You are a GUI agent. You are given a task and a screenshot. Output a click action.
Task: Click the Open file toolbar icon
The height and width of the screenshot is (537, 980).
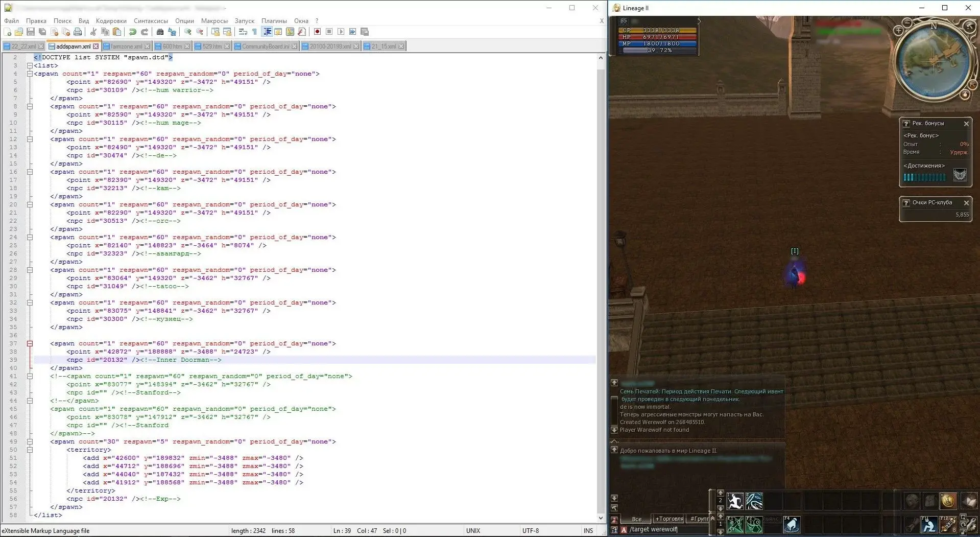[19, 32]
